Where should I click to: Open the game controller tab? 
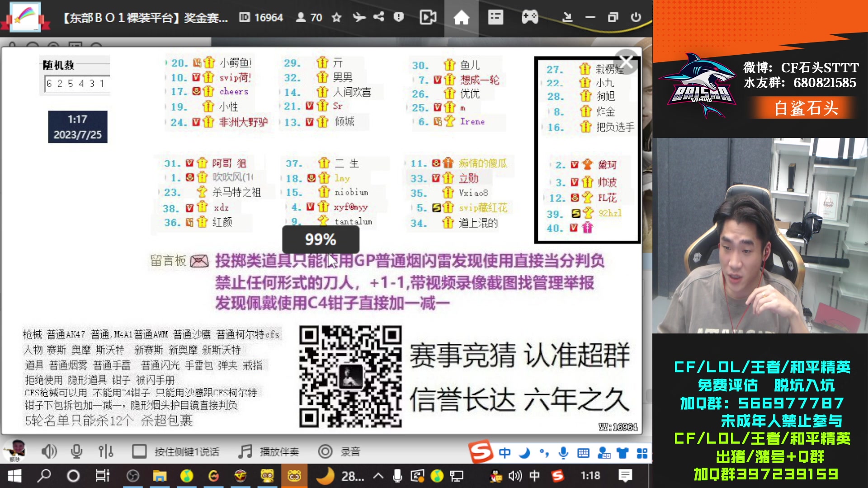click(x=529, y=18)
